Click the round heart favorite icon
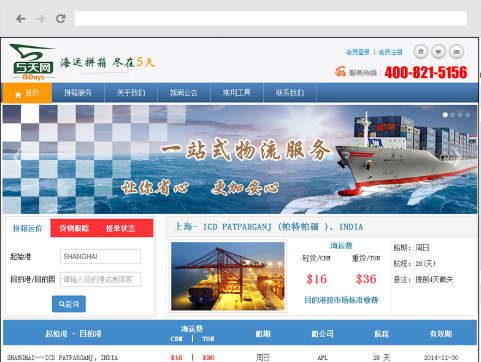This screenshot has height=362, width=481. (439, 52)
